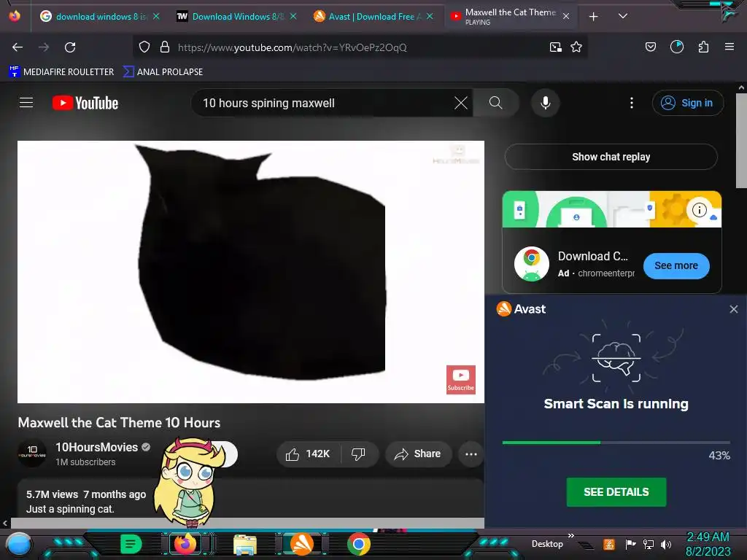Click the YouTube search magnifier button
Image resolution: width=747 pixels, height=560 pixels.
[496, 102]
